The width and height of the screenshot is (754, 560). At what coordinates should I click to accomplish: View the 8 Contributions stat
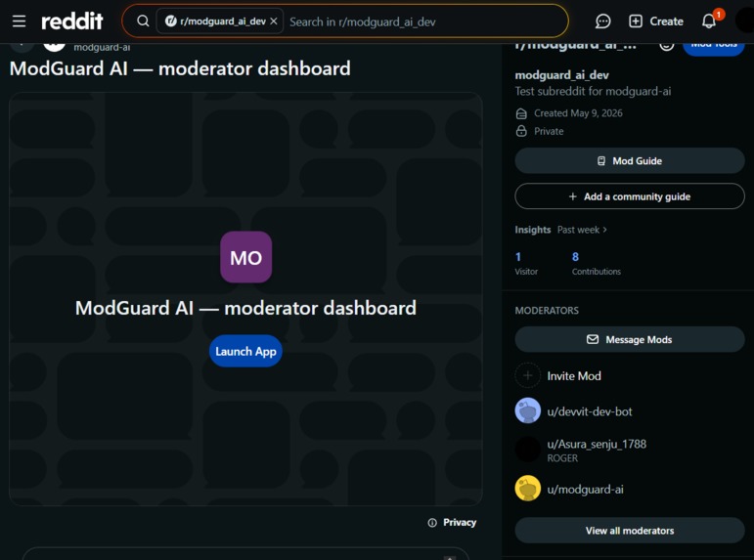tap(597, 264)
